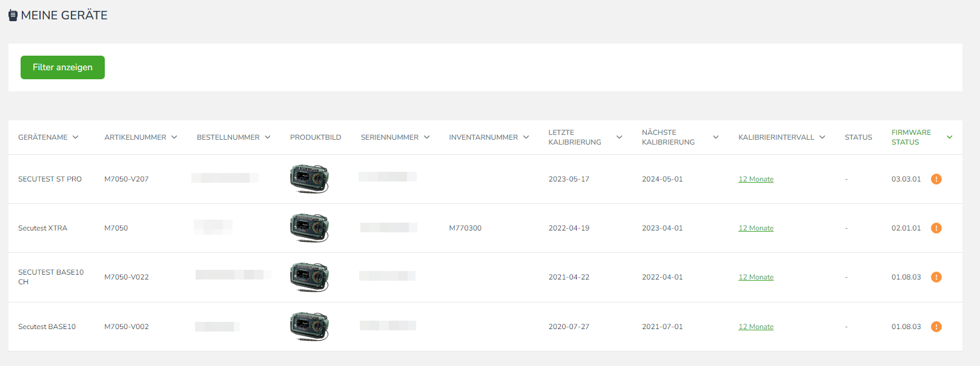Sort by Seriennummer column chevron
Screen dimensions: 980x366
pos(427,137)
